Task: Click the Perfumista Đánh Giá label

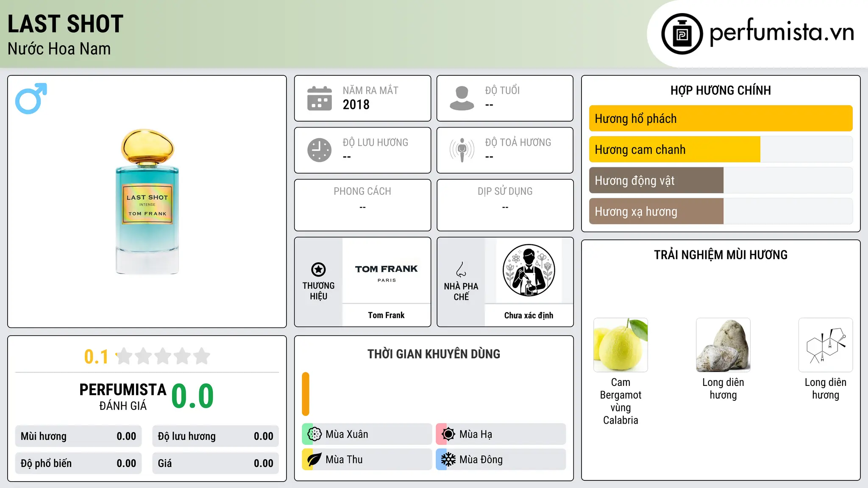Action: 123,396
